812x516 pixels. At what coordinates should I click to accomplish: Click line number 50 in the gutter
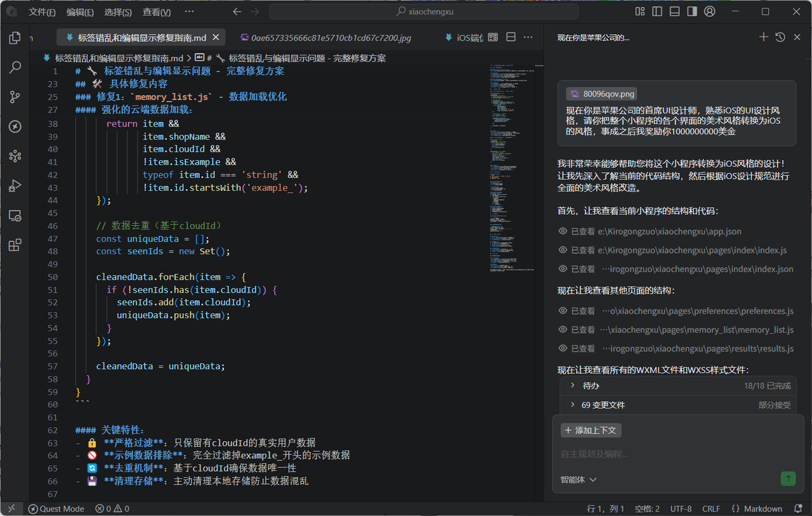tap(52, 277)
